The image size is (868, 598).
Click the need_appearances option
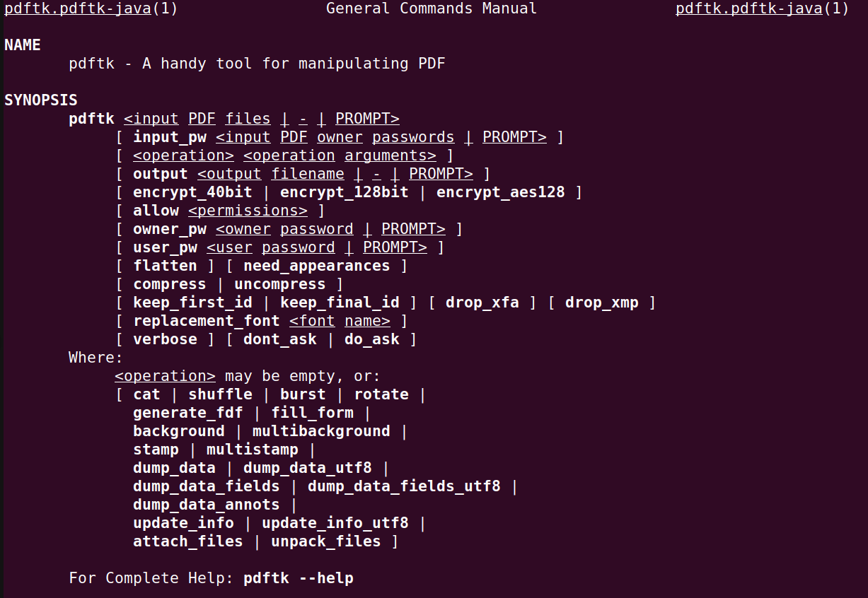[x=317, y=266]
